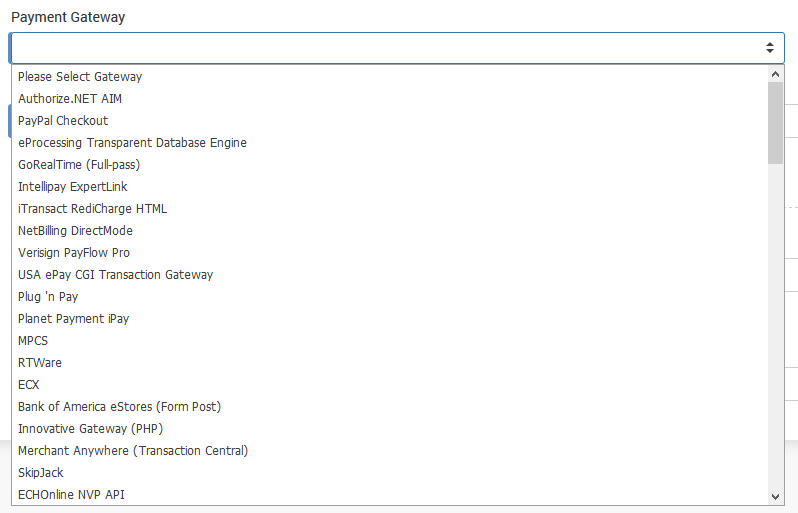Select NetBilling DirectMode gateway
The height and width of the screenshot is (513, 798).
click(x=75, y=231)
